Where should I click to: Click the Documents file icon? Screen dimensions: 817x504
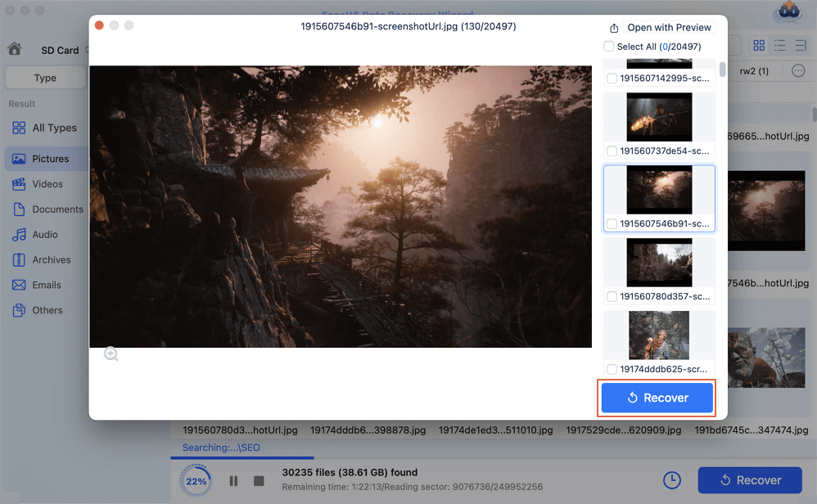tap(19, 209)
